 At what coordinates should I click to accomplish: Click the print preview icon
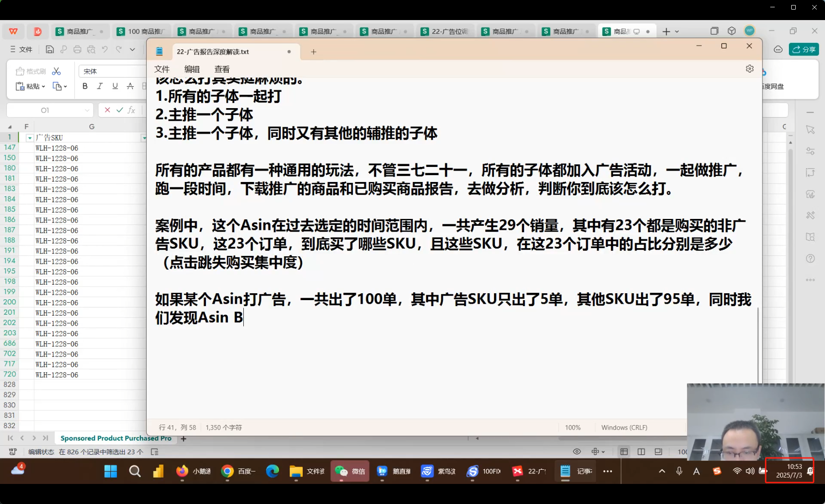pos(91,49)
